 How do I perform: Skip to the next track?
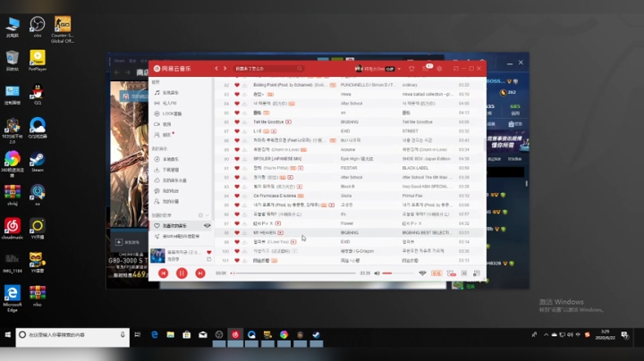[x=200, y=273]
